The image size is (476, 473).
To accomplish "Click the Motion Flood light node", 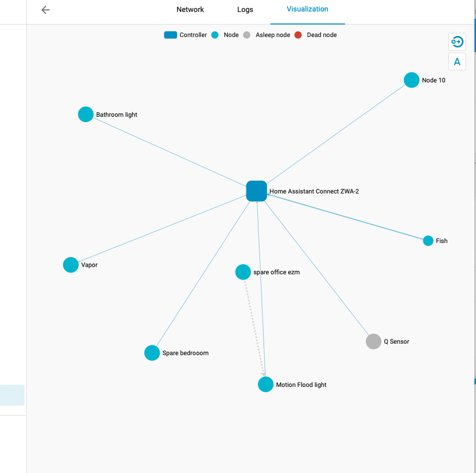I will point(266,384).
